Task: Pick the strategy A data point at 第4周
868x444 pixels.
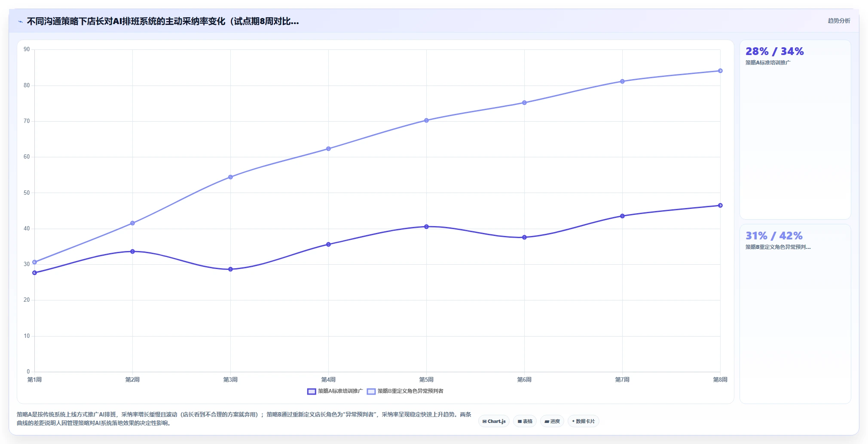Action: pyautogui.click(x=328, y=245)
